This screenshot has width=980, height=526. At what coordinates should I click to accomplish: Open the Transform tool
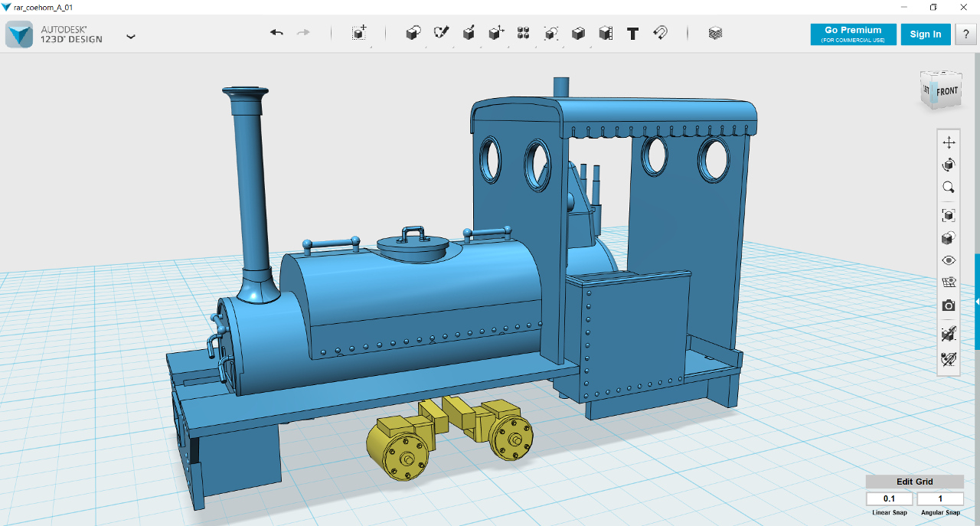(359, 33)
